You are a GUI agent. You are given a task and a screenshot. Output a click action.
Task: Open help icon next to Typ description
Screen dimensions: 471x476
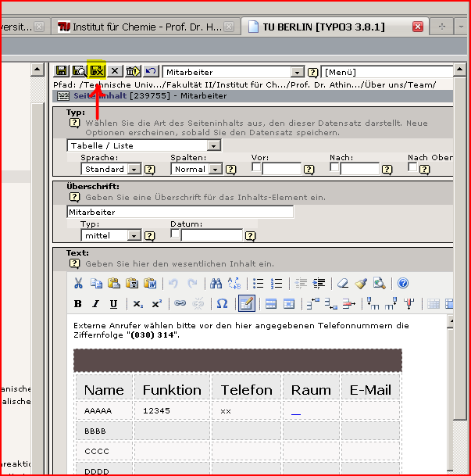75,123
